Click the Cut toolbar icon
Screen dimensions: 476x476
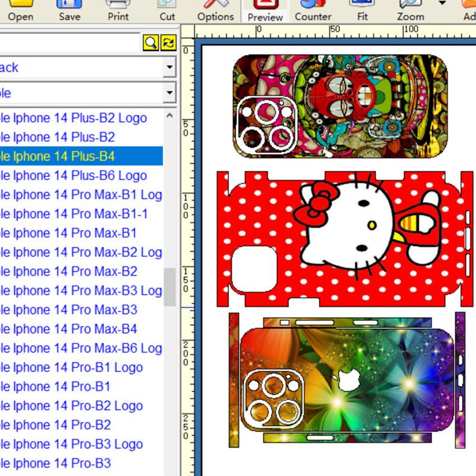[x=167, y=11]
